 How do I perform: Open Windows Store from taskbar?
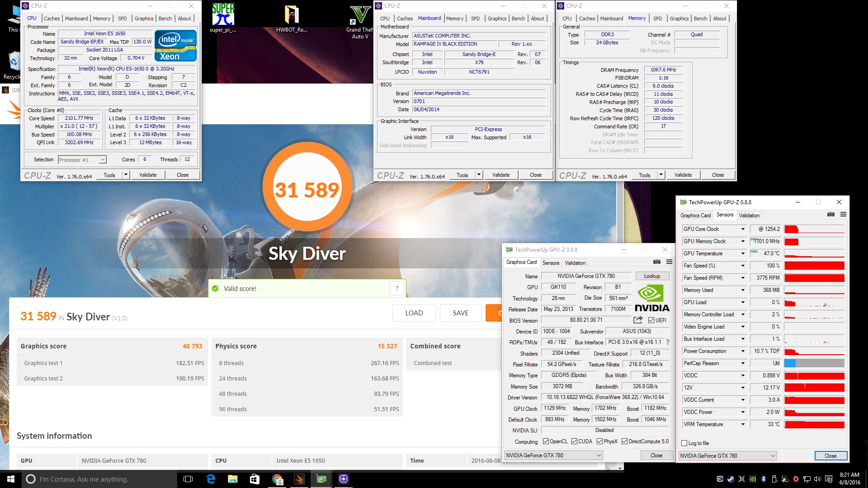tap(255, 479)
